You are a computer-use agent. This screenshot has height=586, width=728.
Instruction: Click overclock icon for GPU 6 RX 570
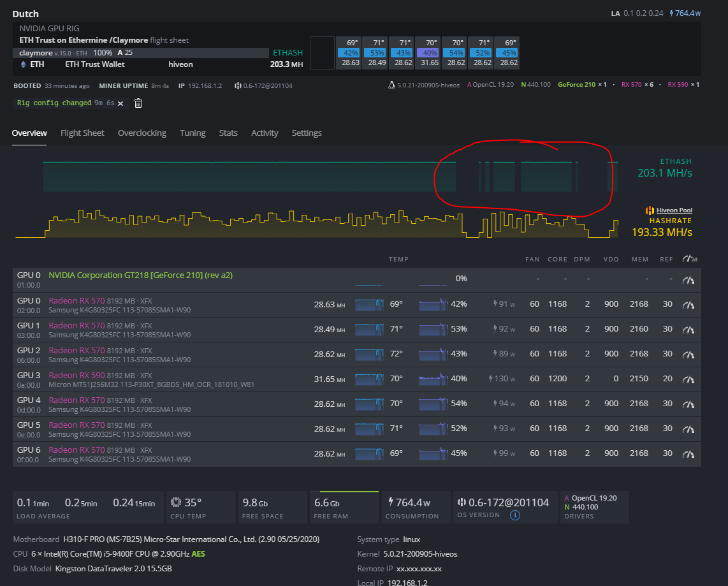pyautogui.click(x=687, y=453)
